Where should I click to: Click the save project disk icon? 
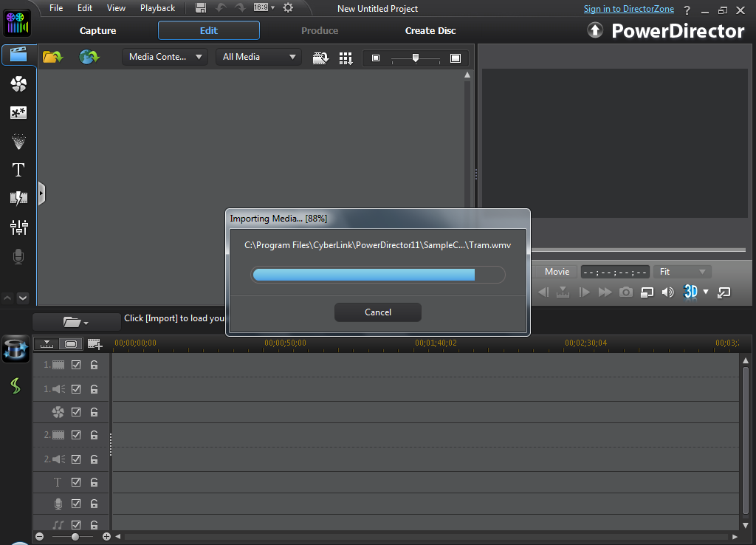click(x=201, y=7)
